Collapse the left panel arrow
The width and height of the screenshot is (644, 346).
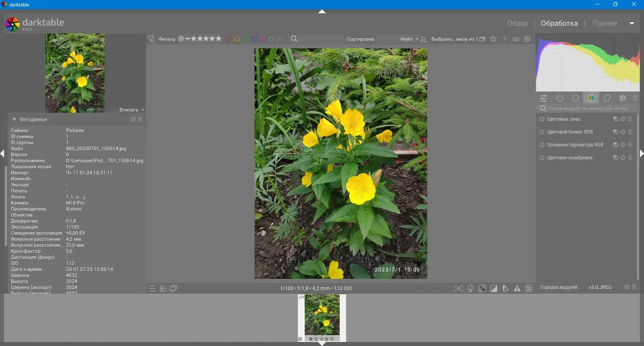(2, 153)
